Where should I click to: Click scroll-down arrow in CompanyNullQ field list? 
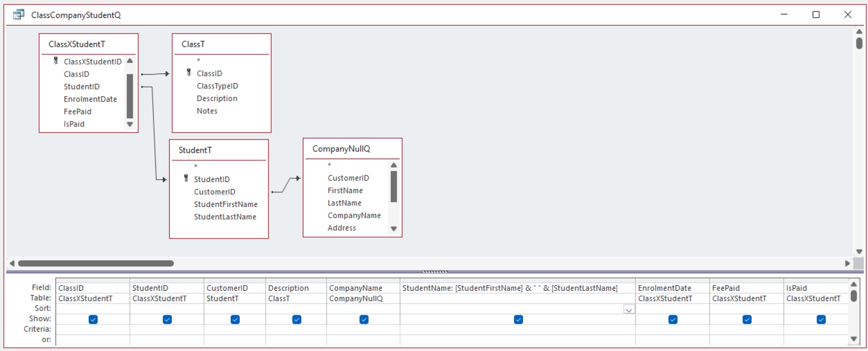394,229
